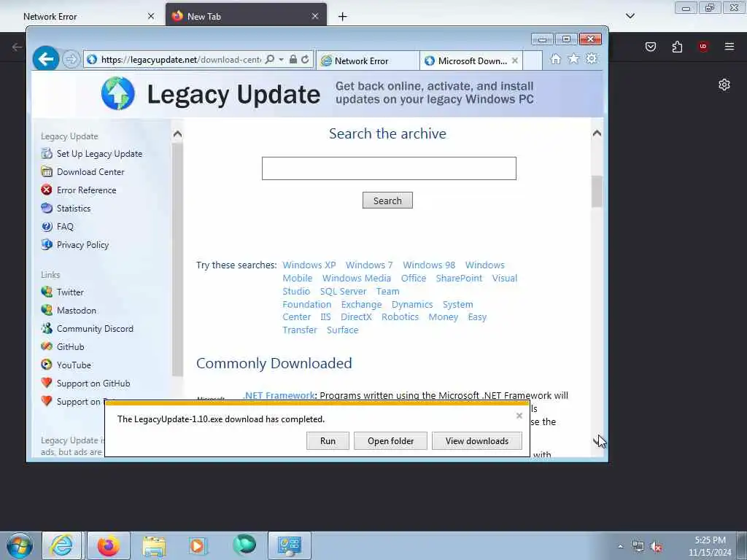Click the Twitter globe icon
The height and width of the screenshot is (560, 747).
tap(47, 292)
